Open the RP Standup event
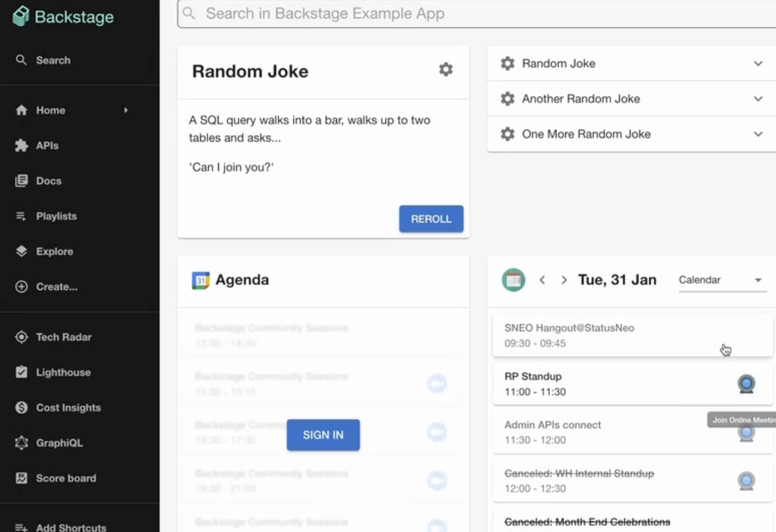The height and width of the screenshot is (532, 776). click(x=633, y=384)
